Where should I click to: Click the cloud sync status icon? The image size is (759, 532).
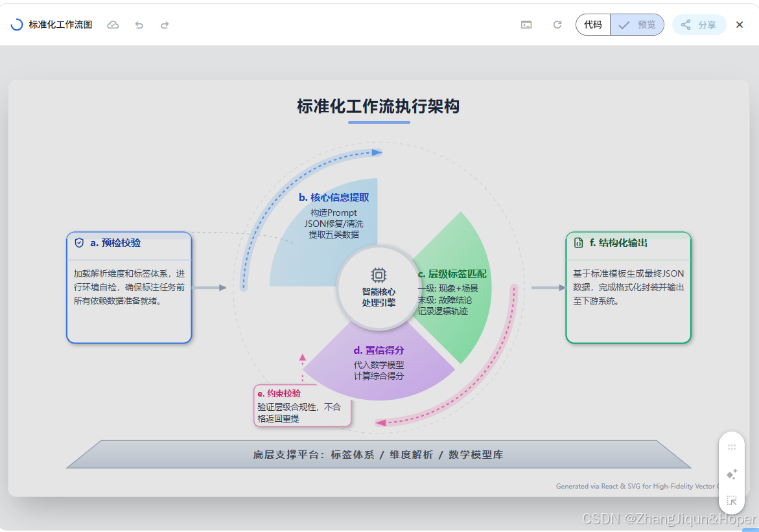click(113, 25)
